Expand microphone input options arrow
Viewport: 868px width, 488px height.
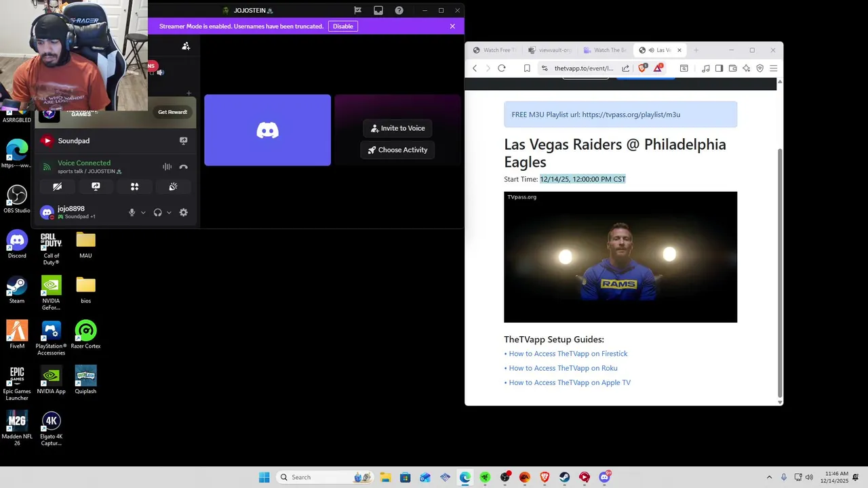click(143, 212)
